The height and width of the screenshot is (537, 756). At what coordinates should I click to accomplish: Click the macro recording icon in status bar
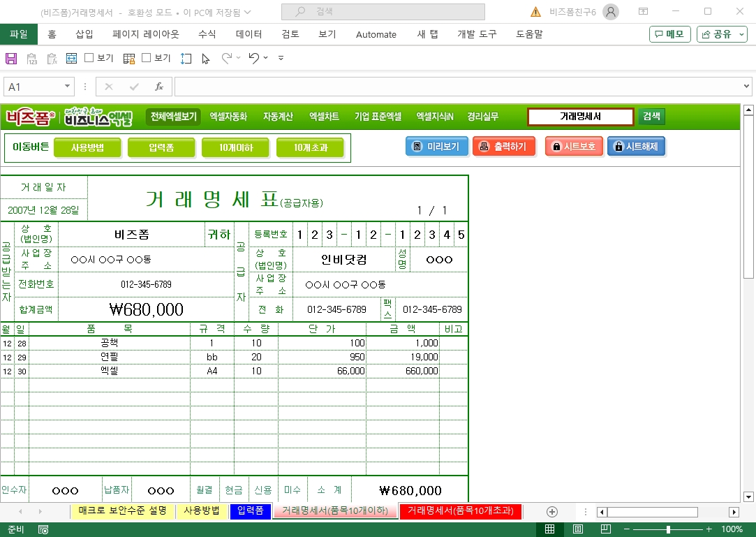43,530
